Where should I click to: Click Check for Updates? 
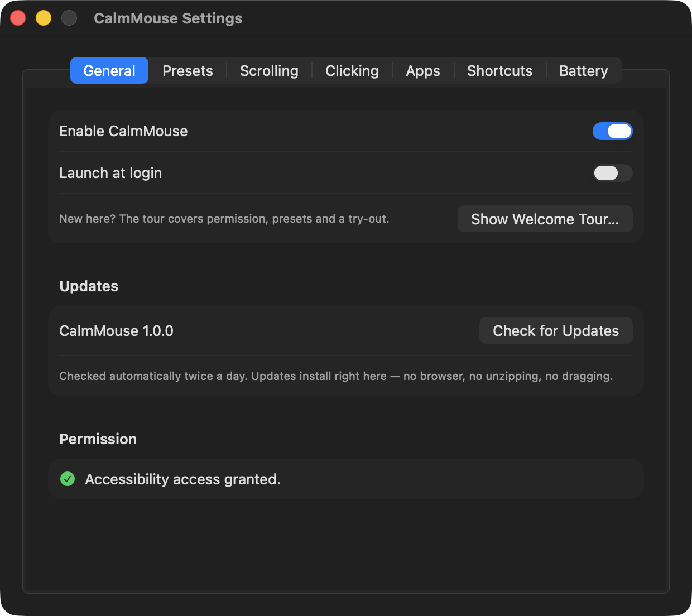[556, 330]
